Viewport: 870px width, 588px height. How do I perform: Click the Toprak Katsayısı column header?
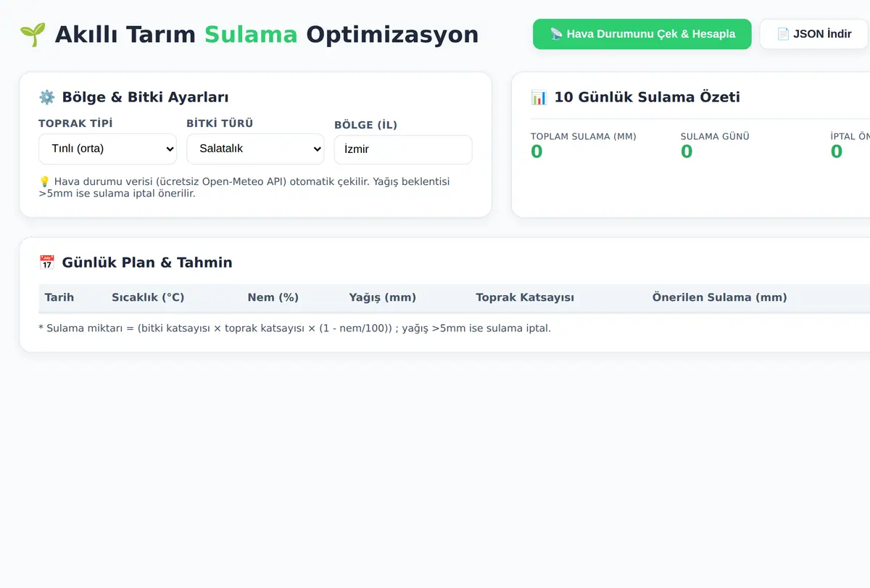click(x=525, y=297)
